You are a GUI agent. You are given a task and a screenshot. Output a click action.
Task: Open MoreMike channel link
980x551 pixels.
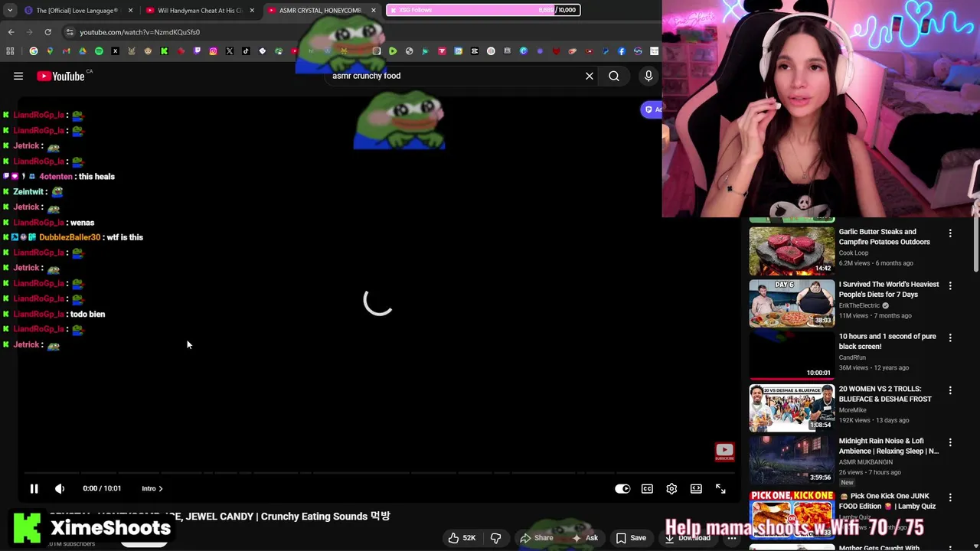pyautogui.click(x=852, y=410)
